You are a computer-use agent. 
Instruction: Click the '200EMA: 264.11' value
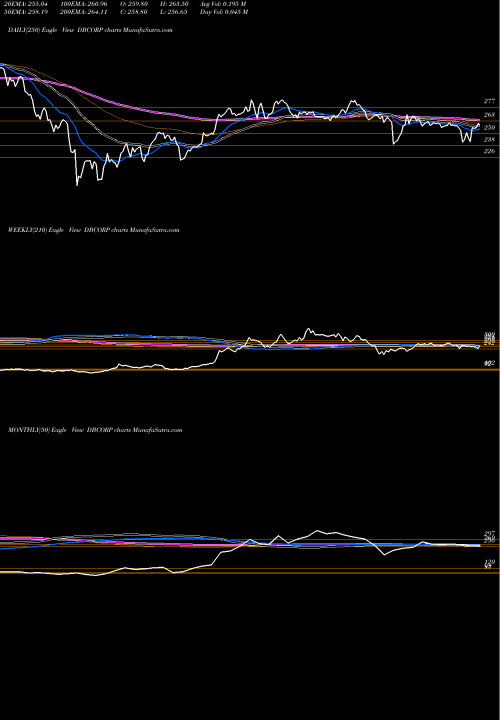click(86, 12)
